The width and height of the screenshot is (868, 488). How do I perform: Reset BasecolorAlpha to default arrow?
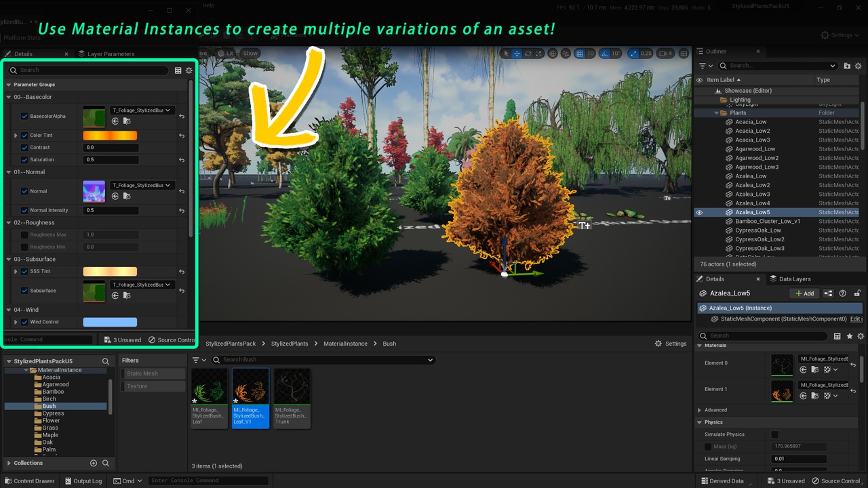point(182,117)
